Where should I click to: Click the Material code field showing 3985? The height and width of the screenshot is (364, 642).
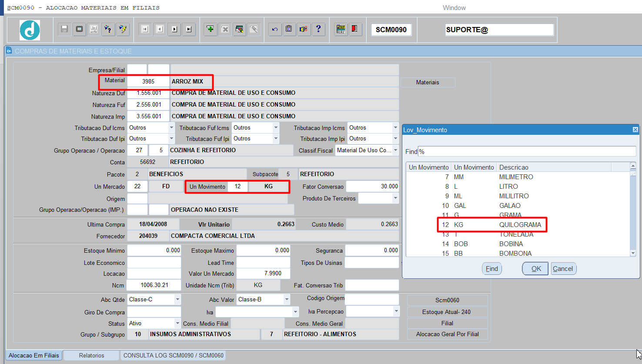148,81
